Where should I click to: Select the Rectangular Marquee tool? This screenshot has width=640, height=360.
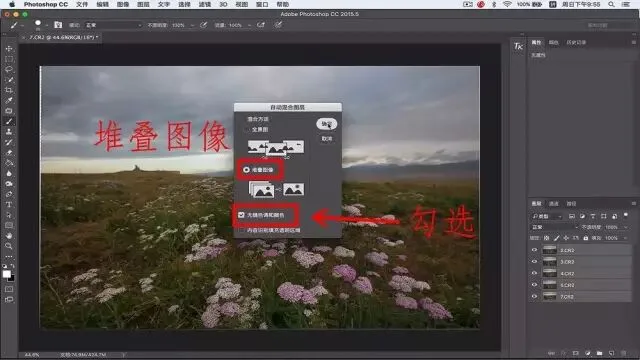(9, 59)
